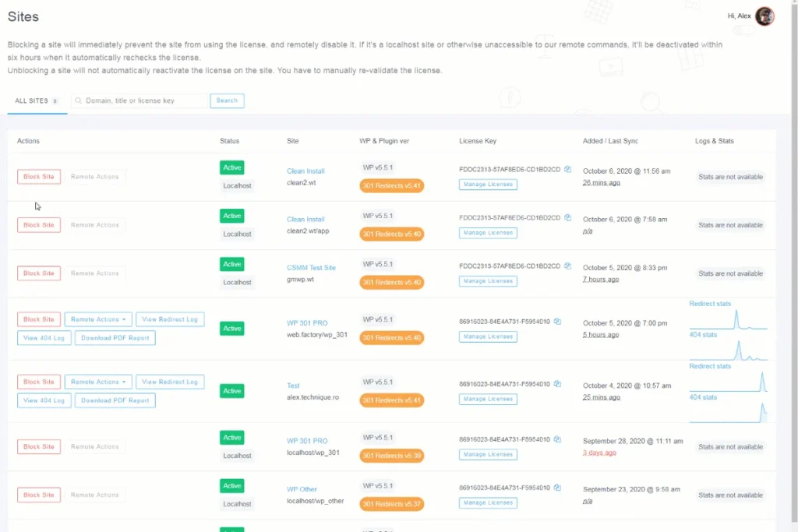Open View 404 Log for web.factory/wp_301
Image resolution: width=798 pixels, height=532 pixels.
(x=44, y=338)
